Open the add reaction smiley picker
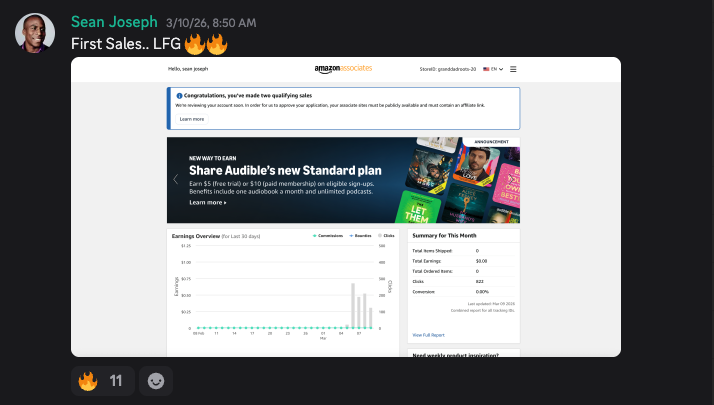The width and height of the screenshot is (714, 405). (x=156, y=381)
